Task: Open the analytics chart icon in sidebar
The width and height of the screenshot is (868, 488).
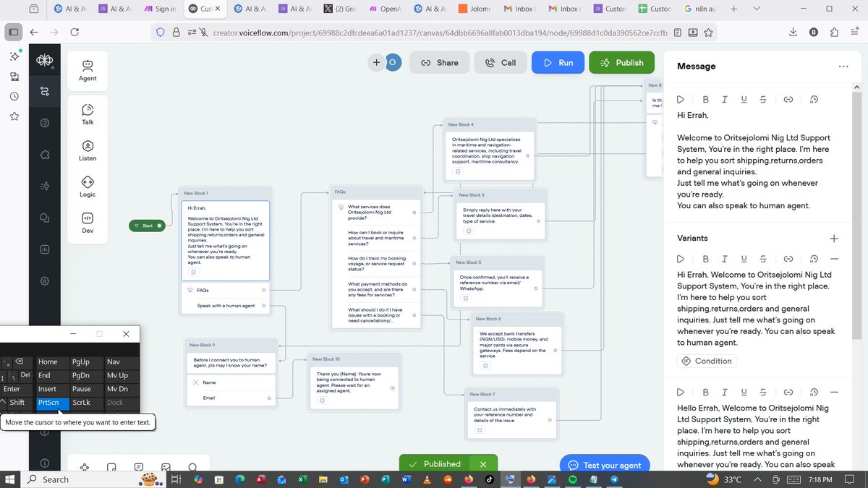Action: pyautogui.click(x=45, y=249)
